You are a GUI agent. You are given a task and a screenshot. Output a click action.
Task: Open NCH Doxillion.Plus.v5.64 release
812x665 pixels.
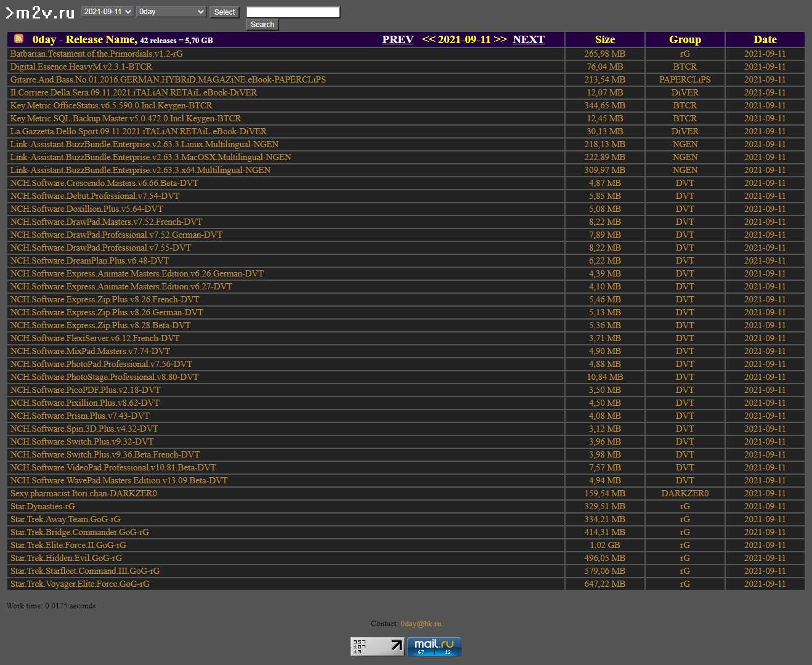[x=87, y=209]
